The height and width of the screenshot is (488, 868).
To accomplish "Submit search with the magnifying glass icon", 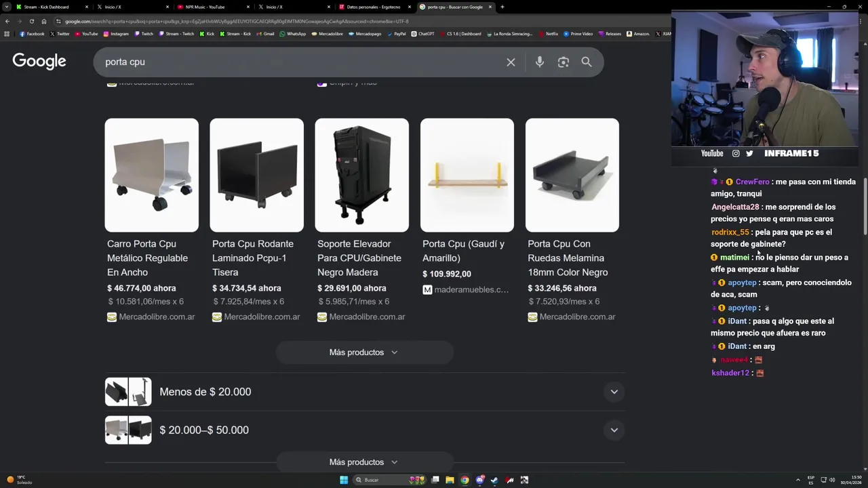I will pos(587,62).
